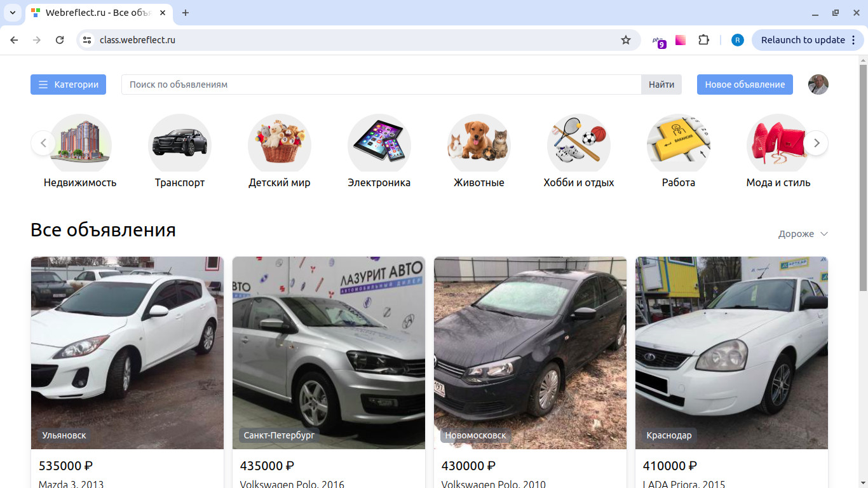The width and height of the screenshot is (868, 488).
Task: Open the browser Extensions puzzle icon
Action: tap(703, 40)
